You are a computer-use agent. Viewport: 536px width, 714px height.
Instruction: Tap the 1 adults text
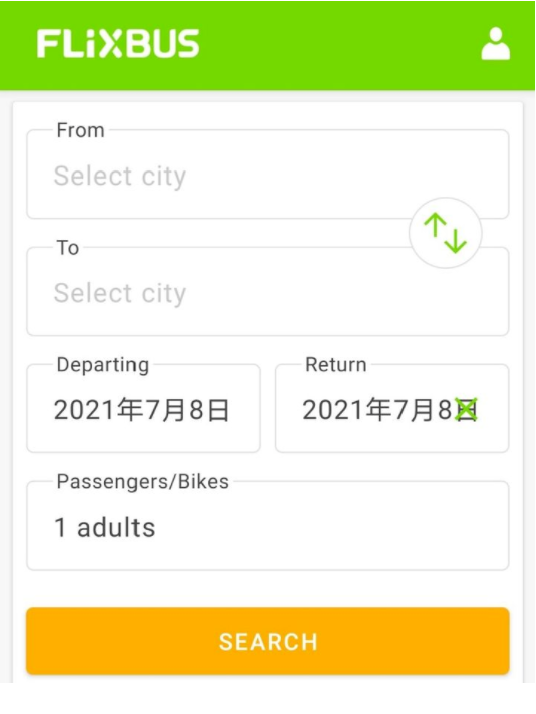coord(105,527)
